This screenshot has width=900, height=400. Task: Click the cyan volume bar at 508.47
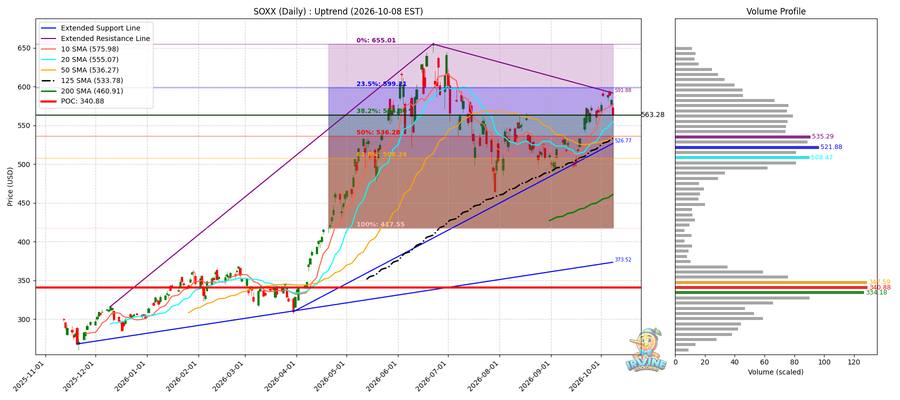point(742,157)
